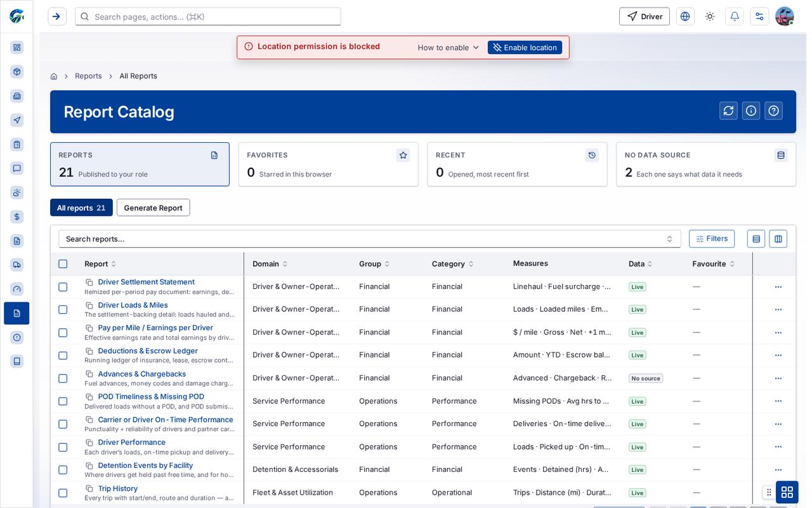Select the All reports tab
Viewport: 812px width, 508px height.
(81, 208)
